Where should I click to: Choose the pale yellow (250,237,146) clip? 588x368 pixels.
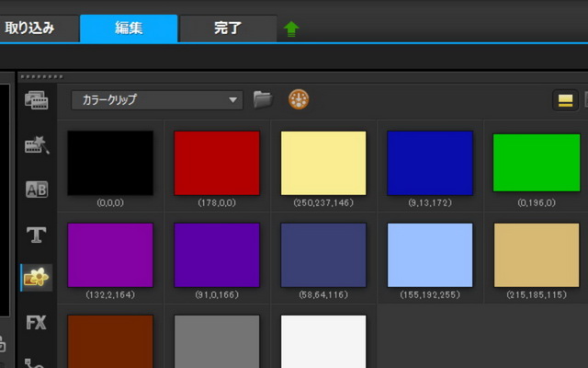pyautogui.click(x=323, y=163)
